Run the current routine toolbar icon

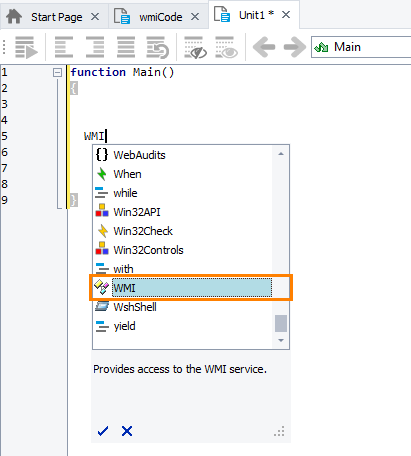coord(26,47)
